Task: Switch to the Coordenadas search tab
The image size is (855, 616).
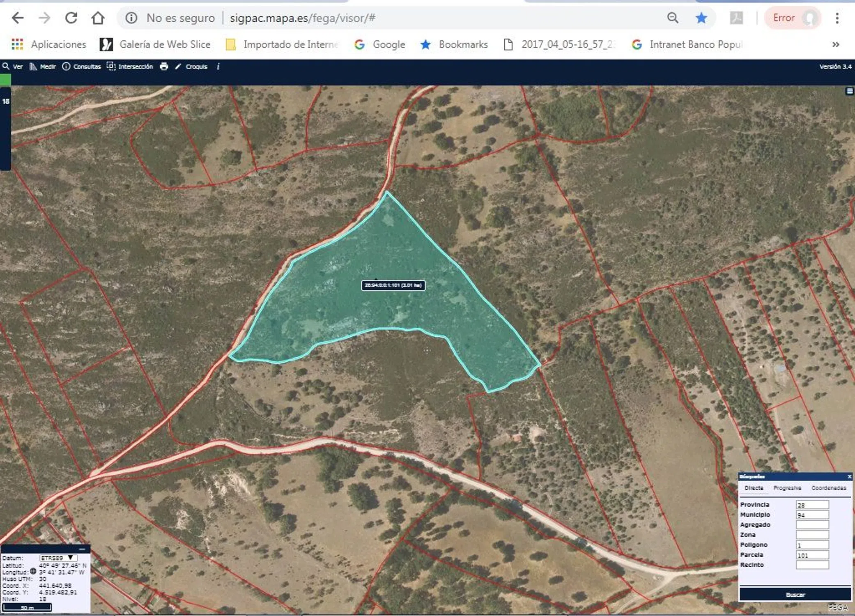Action: coord(828,488)
